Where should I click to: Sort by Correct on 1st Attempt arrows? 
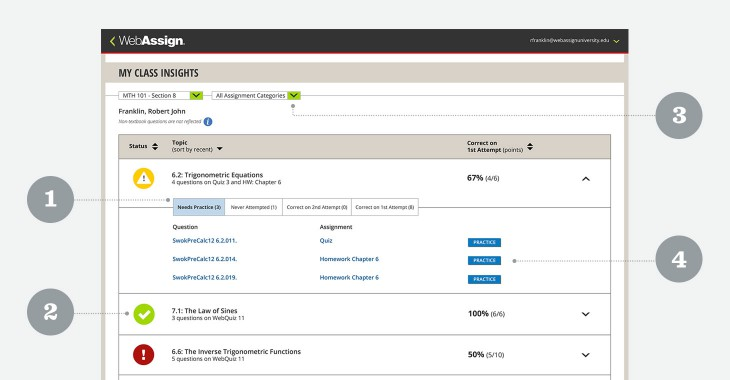530,147
